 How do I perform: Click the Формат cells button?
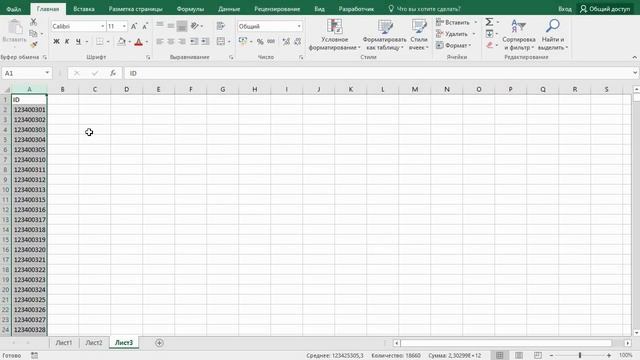453,45
